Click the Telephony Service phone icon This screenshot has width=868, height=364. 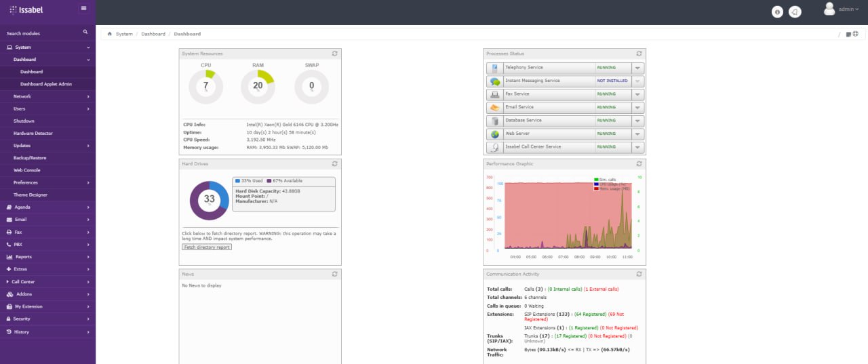coord(495,68)
